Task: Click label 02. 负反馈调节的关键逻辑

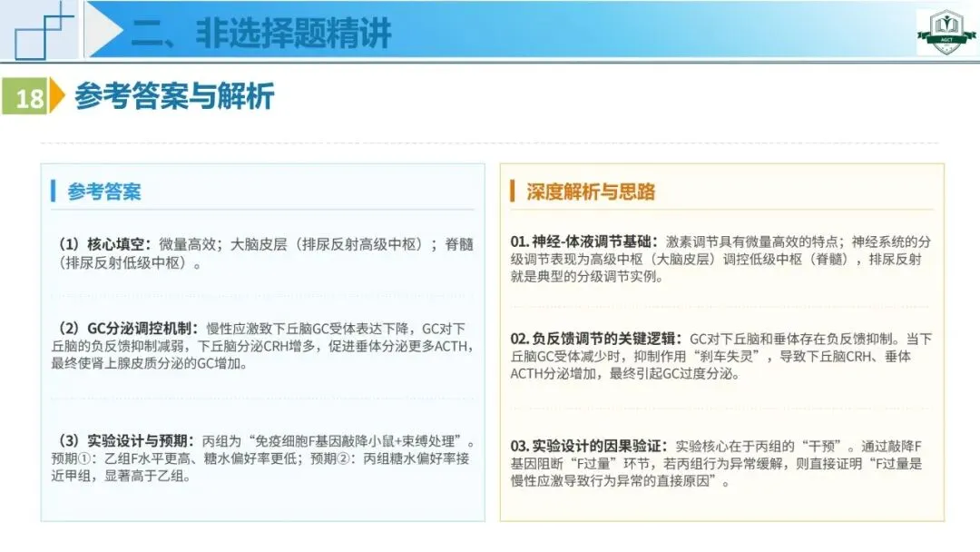Action: [596, 339]
